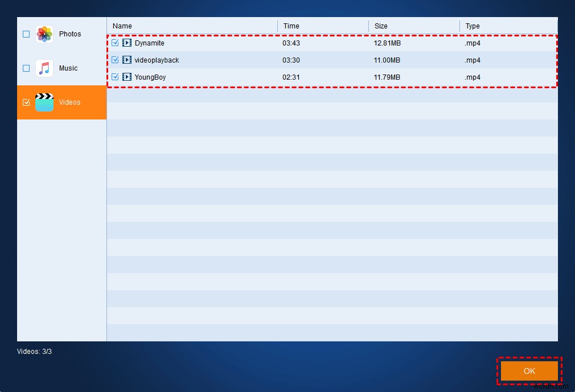Image resolution: width=575 pixels, height=392 pixels.
Task: Click the film icon beside YoungBoy
Action: tap(127, 77)
